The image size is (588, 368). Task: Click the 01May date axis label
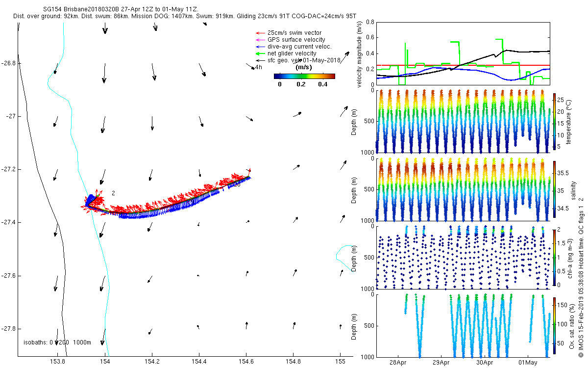(x=528, y=363)
